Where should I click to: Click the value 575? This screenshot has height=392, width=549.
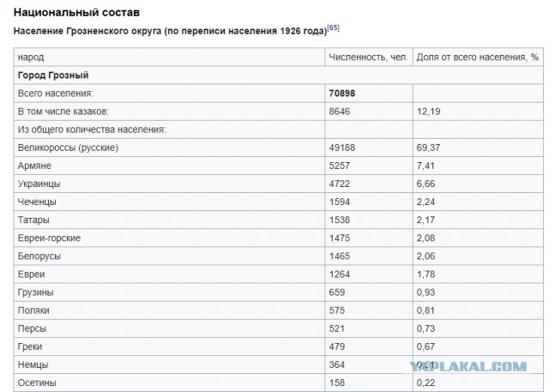tap(337, 311)
